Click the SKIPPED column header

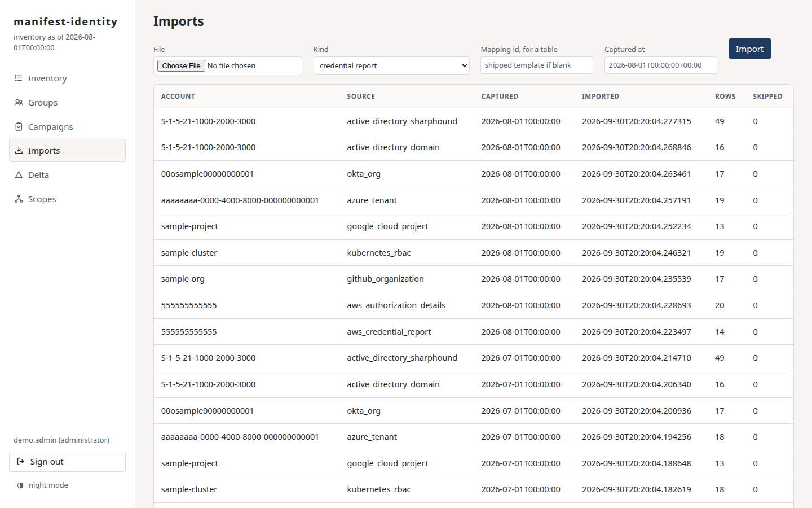(x=767, y=97)
